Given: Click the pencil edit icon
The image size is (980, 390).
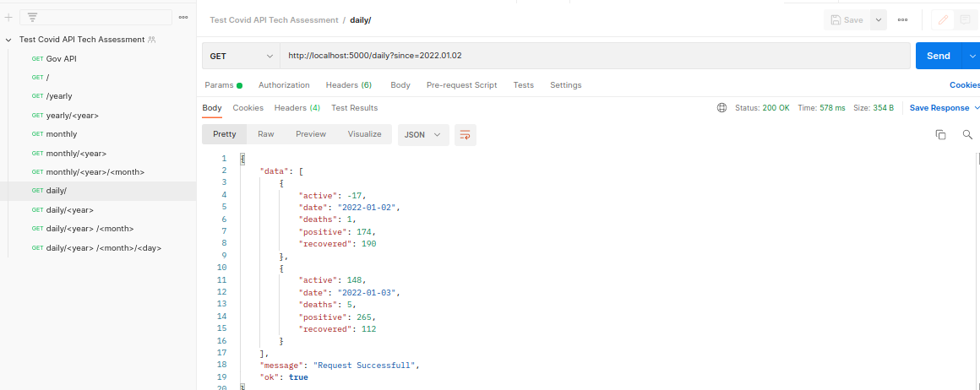Looking at the screenshot, I should [943, 20].
